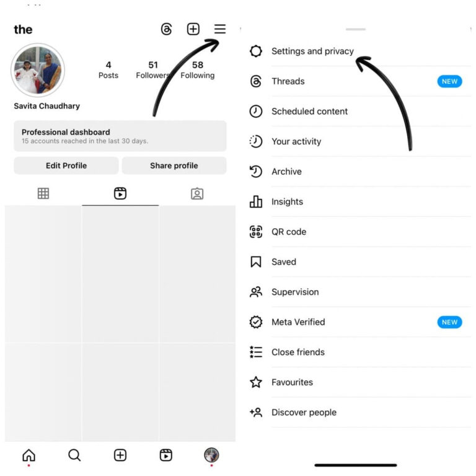Tap the bottom bar create post icon
This screenshot has width=476, height=476.
point(120,455)
